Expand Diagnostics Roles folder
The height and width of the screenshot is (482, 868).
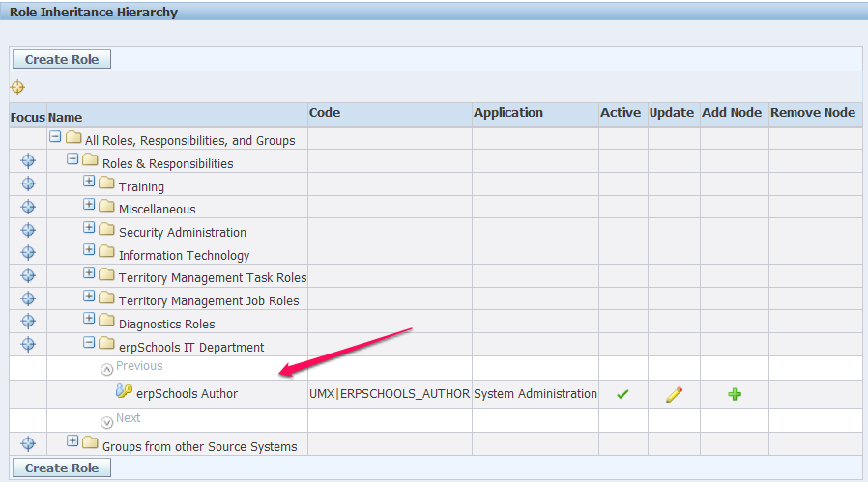[x=89, y=318]
